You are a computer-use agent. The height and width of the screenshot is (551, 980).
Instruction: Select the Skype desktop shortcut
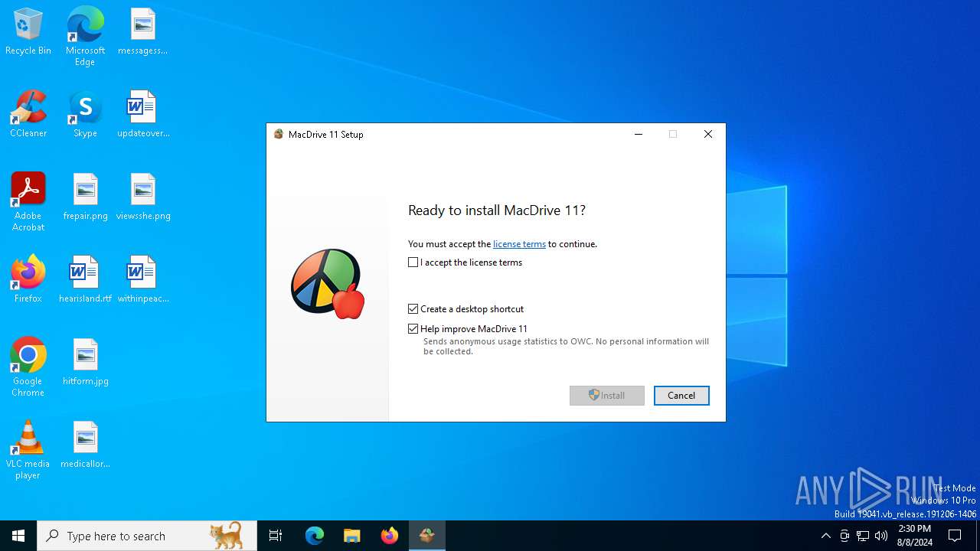point(85,115)
